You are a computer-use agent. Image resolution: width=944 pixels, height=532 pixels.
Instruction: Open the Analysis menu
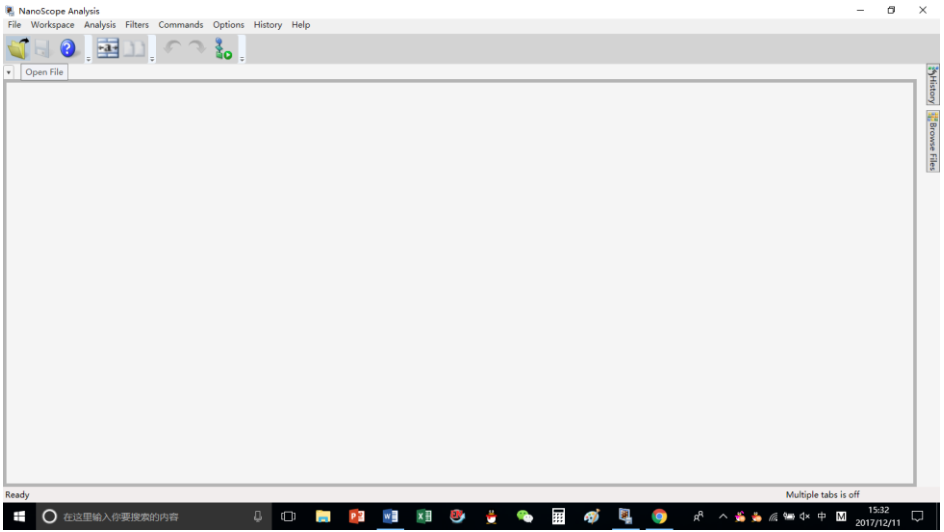(x=100, y=25)
